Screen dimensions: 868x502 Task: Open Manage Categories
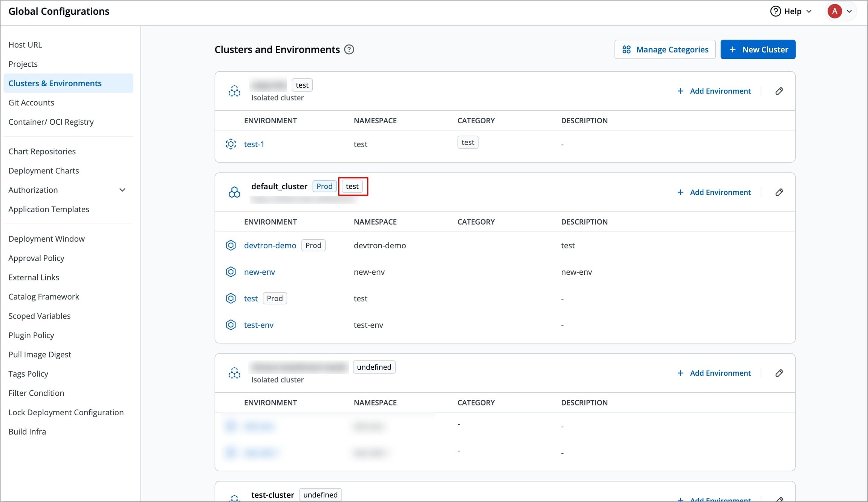[665, 49]
